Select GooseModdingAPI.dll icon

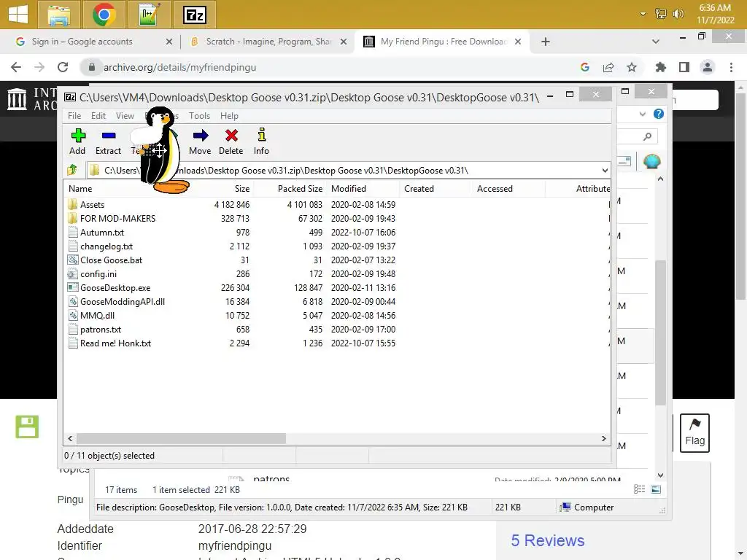click(x=72, y=301)
